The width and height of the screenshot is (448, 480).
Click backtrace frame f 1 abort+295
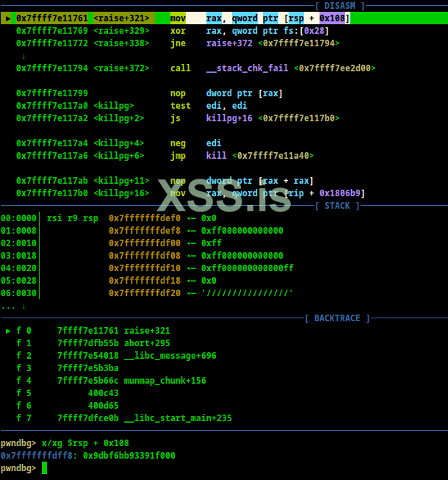point(93,343)
